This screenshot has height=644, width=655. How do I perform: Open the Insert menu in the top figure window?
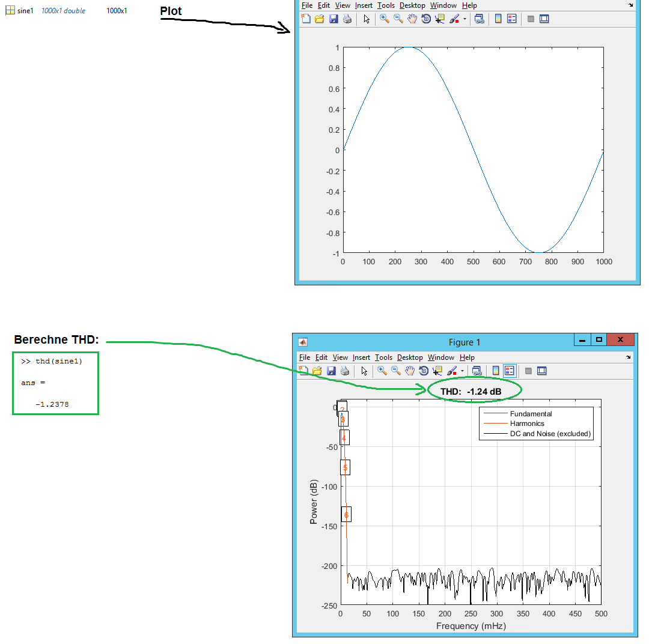point(364,5)
